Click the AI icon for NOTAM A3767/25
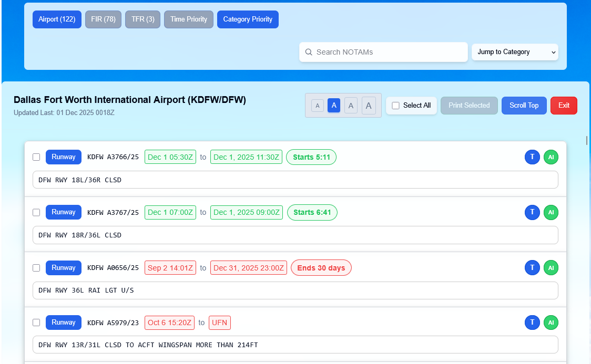The image size is (591, 364). [x=551, y=212]
